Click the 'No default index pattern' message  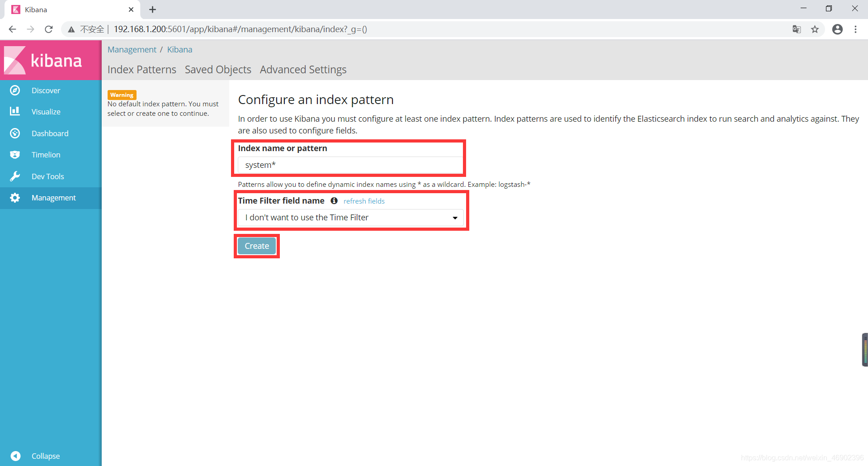click(163, 109)
